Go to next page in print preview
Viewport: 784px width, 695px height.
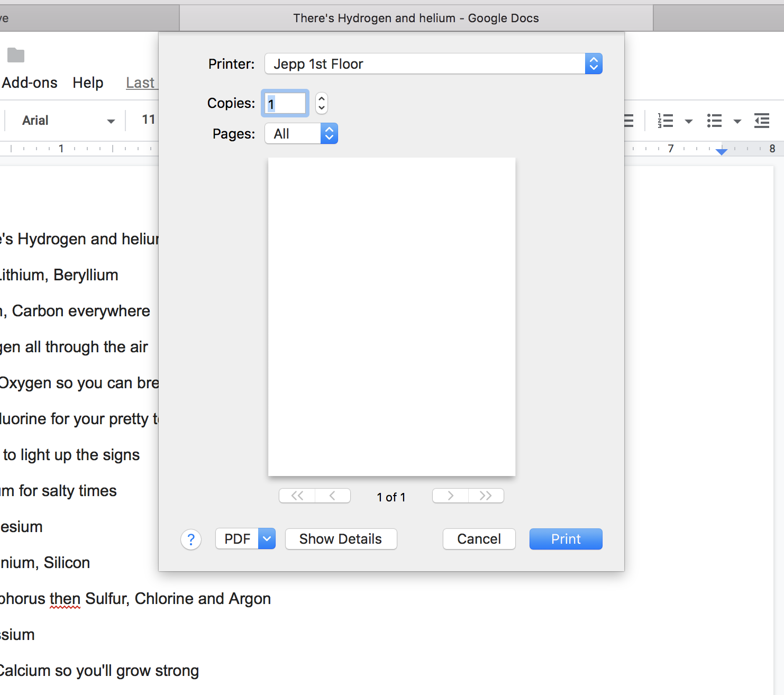point(450,496)
